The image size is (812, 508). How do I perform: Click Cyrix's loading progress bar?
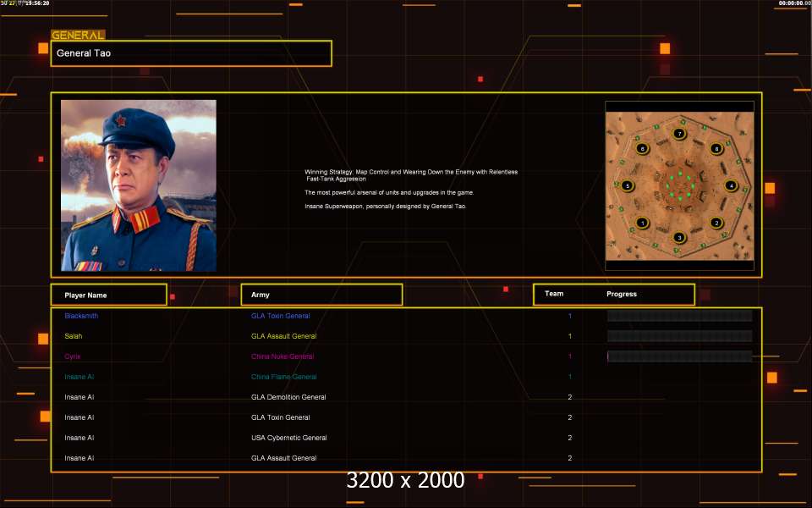[x=680, y=356]
